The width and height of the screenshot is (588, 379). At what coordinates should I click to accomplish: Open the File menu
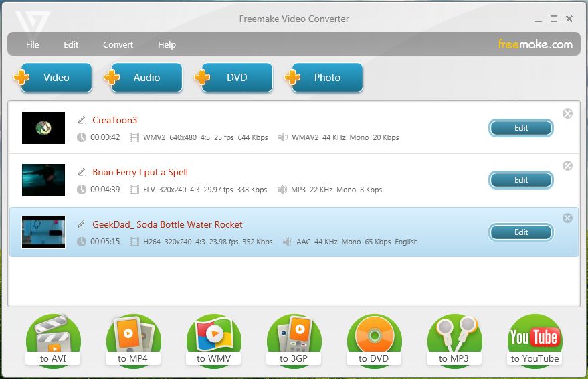[33, 44]
